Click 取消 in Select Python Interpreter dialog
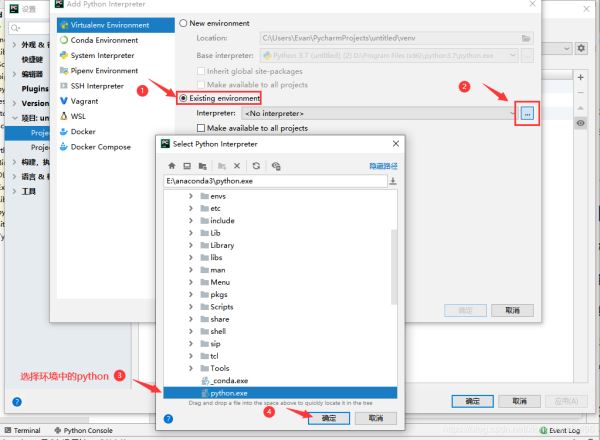Viewport: 600px width, 440px height. [376, 418]
